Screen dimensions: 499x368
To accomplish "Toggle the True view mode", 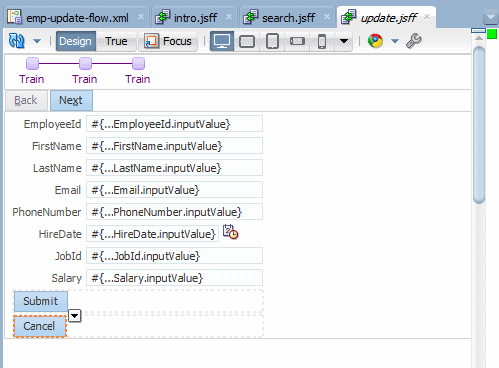I will pos(116,41).
